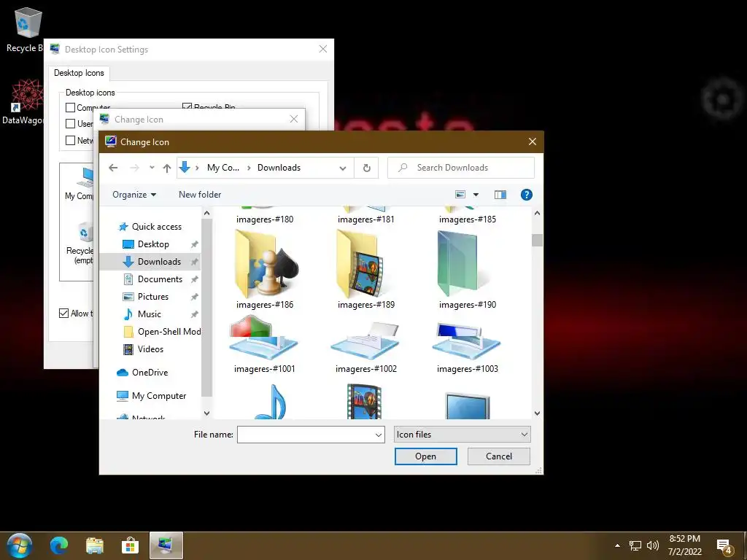
Task: Toggle the preview pane icon
Action: click(500, 194)
